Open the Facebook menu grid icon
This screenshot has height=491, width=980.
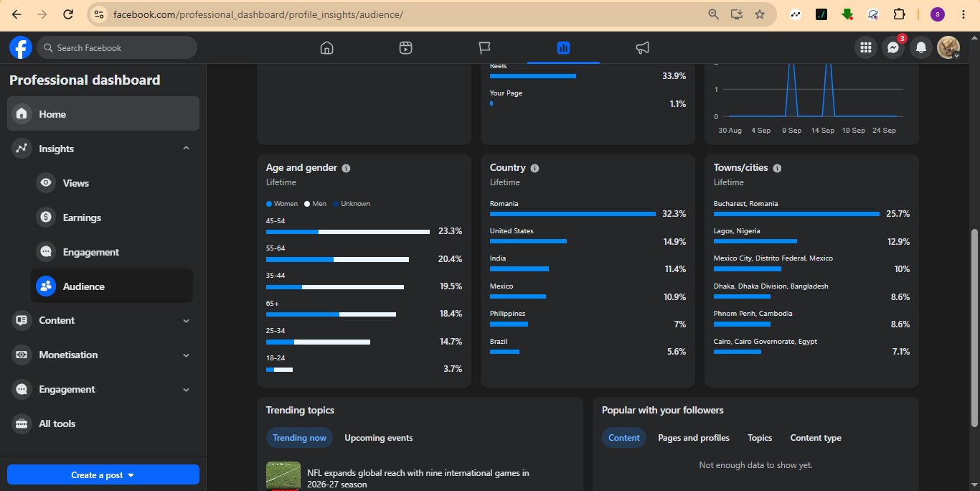pyautogui.click(x=866, y=48)
